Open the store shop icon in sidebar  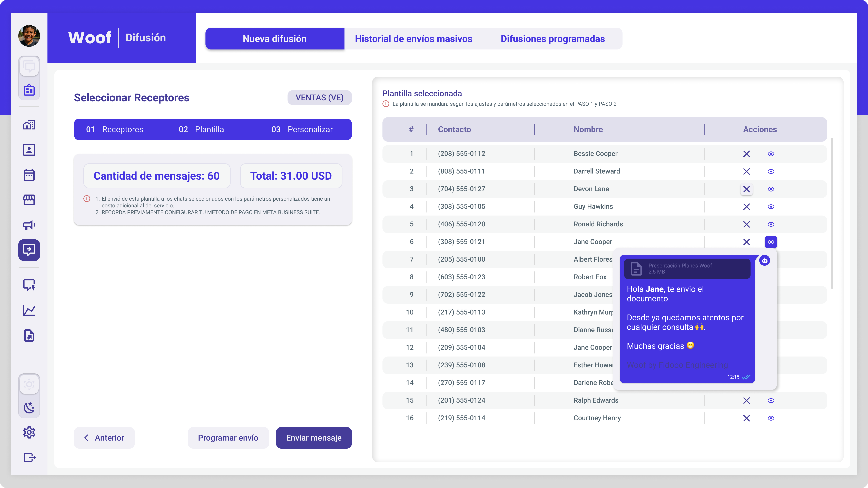click(x=29, y=200)
